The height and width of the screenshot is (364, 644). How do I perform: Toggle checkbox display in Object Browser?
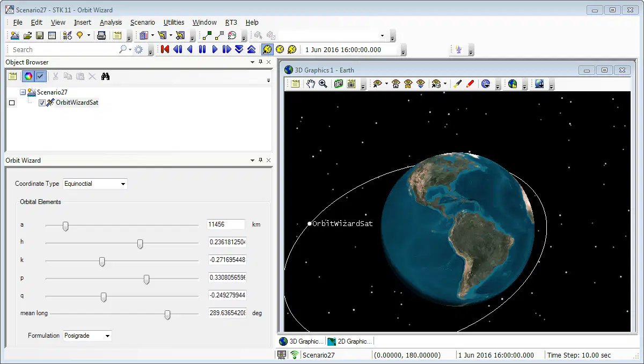click(41, 76)
